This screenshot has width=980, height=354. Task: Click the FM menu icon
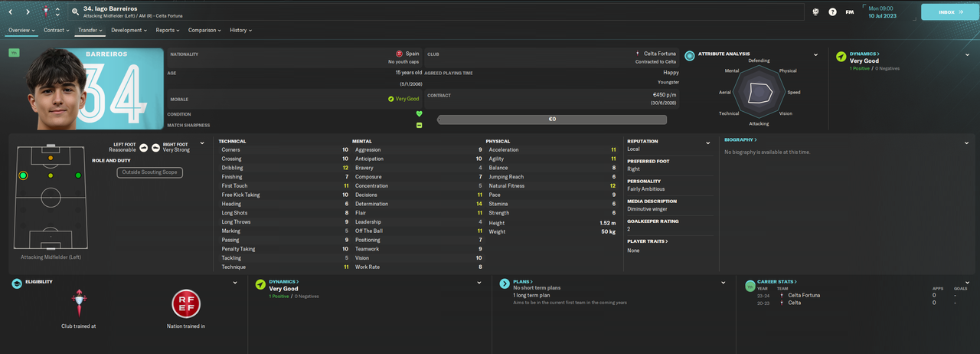click(850, 11)
